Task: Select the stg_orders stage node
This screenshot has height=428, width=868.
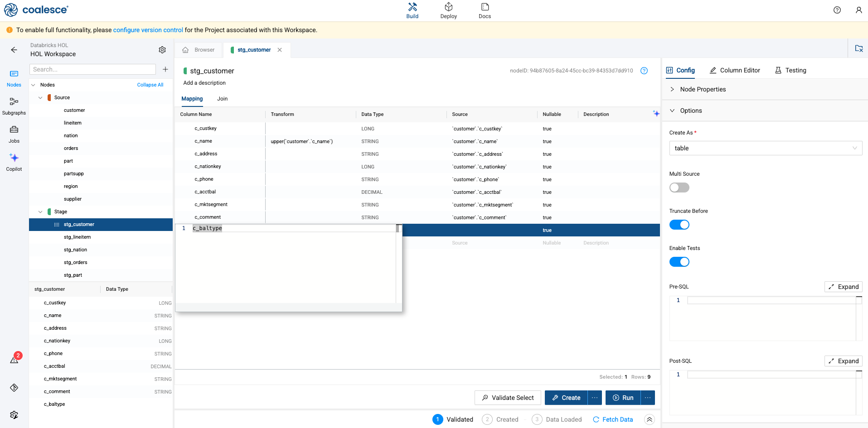Action: click(75, 262)
